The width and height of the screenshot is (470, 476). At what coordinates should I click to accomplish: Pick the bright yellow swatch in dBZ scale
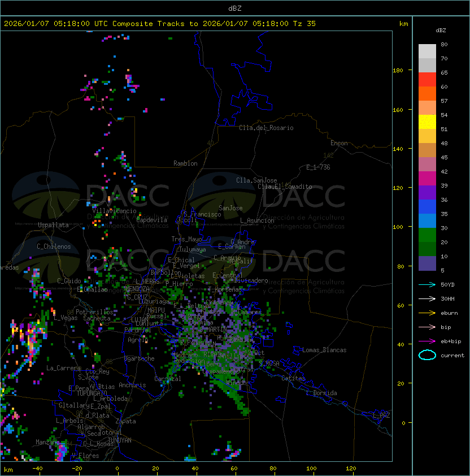[x=427, y=122]
